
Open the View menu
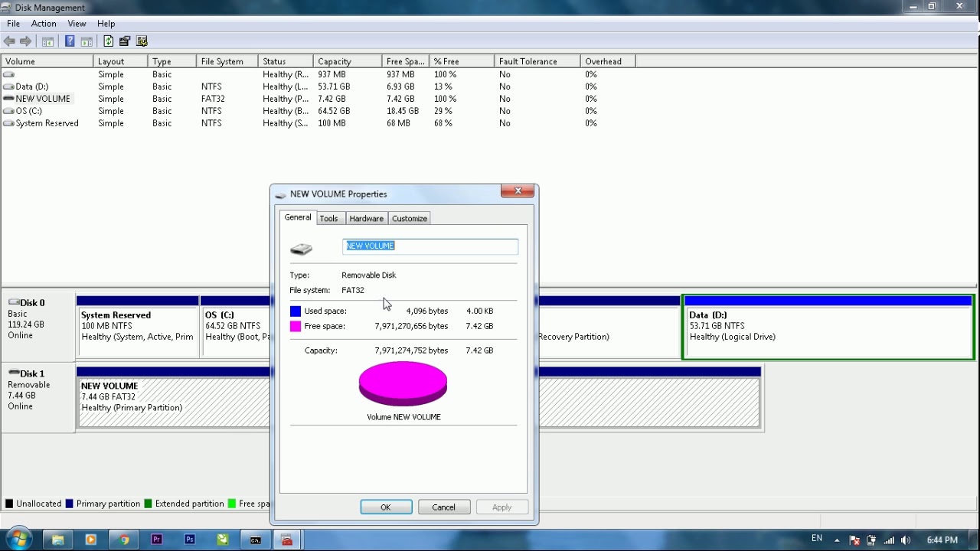click(x=77, y=24)
